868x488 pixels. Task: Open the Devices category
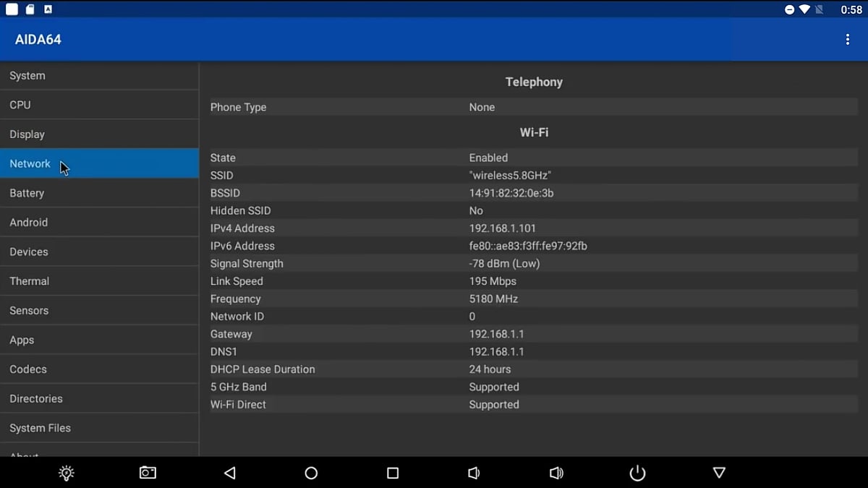click(x=99, y=252)
